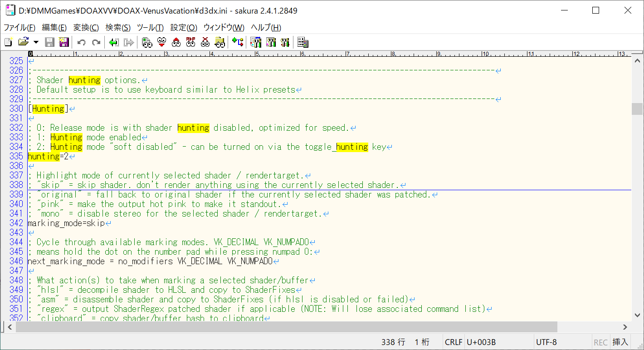
Task: Click the '"asm" = disassemble shader' line
Action: 218,300
